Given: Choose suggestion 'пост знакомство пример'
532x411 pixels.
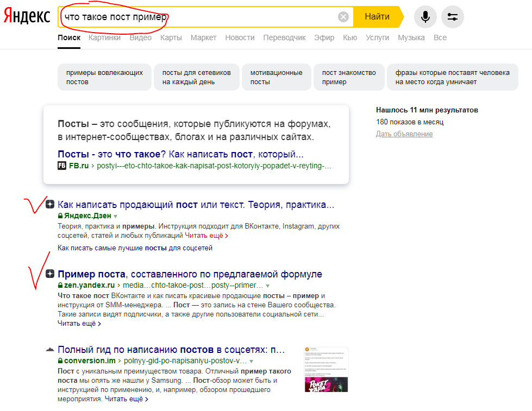Looking at the screenshot, I should coord(349,77).
